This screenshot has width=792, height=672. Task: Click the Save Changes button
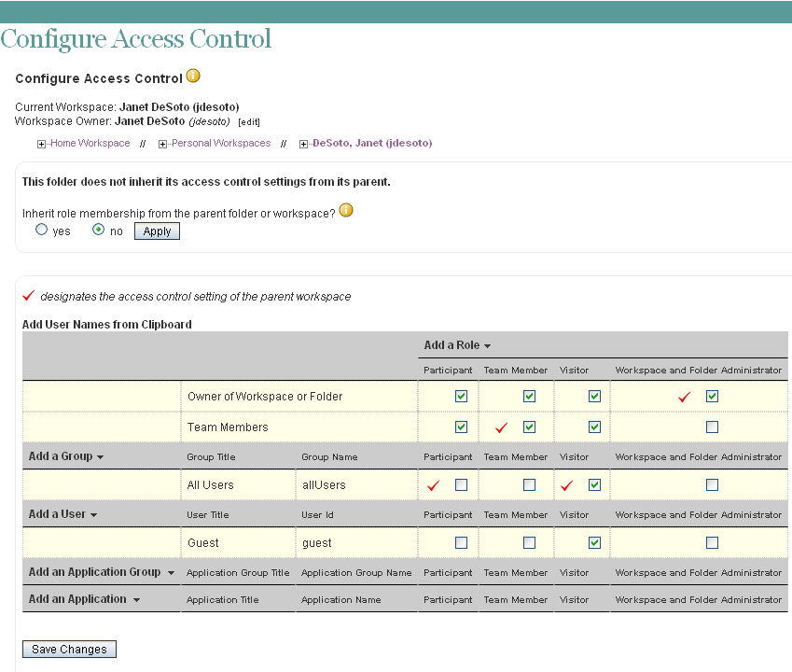pos(68,649)
